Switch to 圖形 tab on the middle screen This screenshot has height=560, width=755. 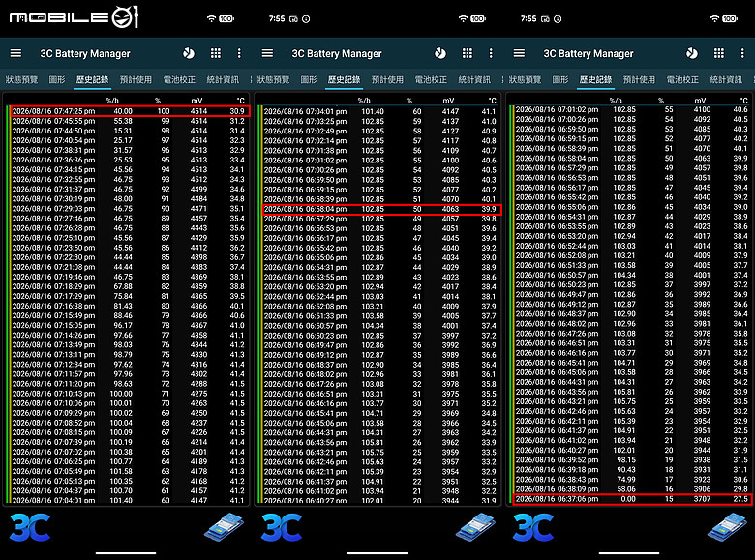pyautogui.click(x=309, y=79)
